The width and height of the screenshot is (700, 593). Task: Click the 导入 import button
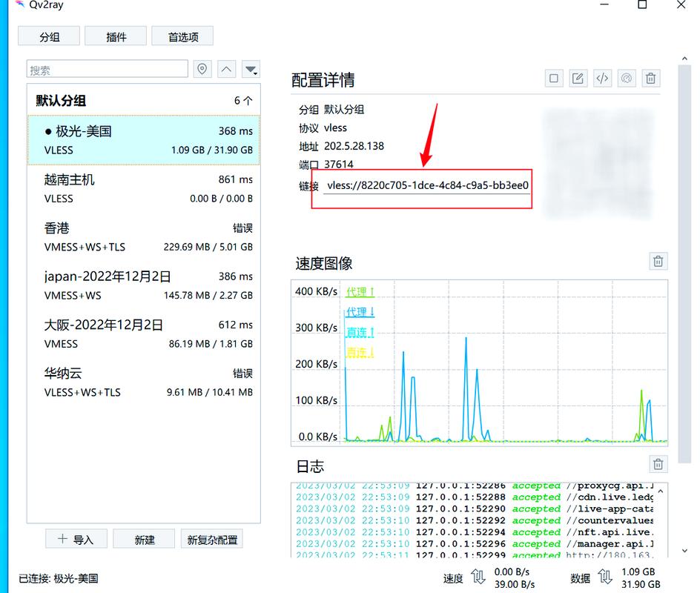pyautogui.click(x=76, y=539)
